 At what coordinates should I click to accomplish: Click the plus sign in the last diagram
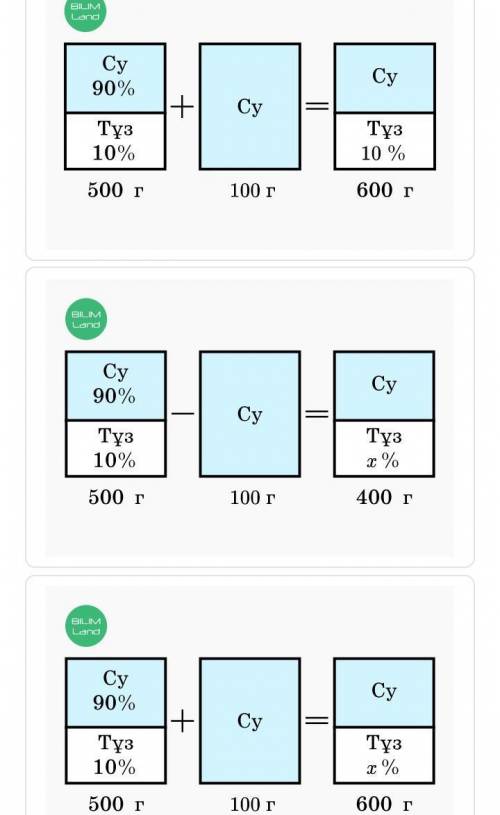(182, 721)
